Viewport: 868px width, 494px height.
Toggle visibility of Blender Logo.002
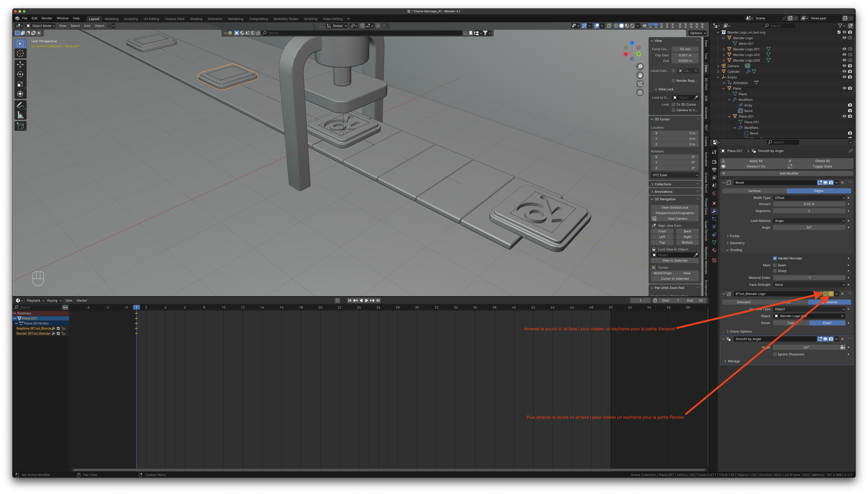click(x=844, y=55)
